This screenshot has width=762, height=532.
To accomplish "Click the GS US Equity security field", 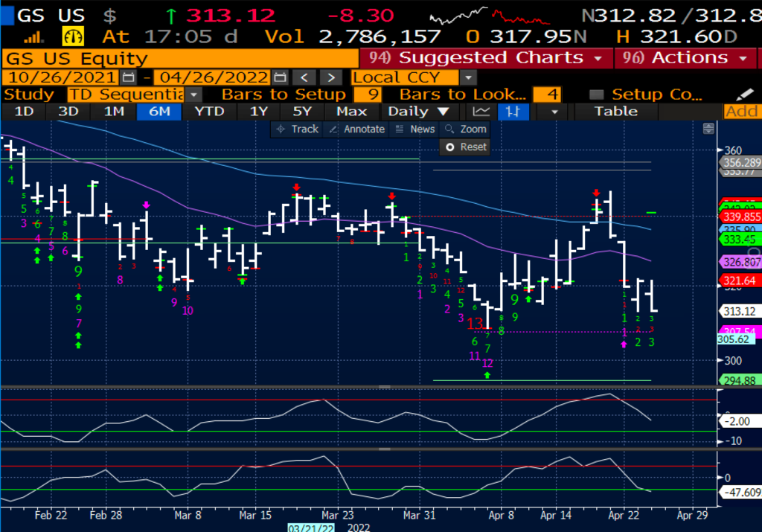I will click(180, 58).
